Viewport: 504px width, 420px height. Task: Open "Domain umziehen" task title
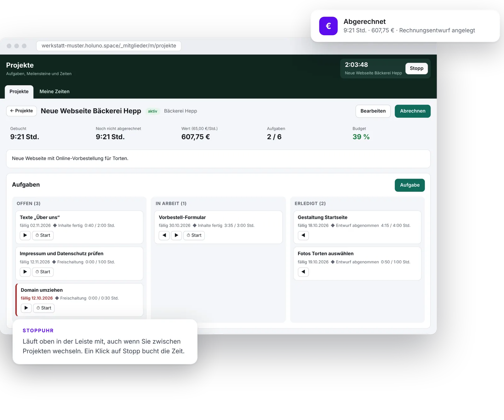click(42, 290)
